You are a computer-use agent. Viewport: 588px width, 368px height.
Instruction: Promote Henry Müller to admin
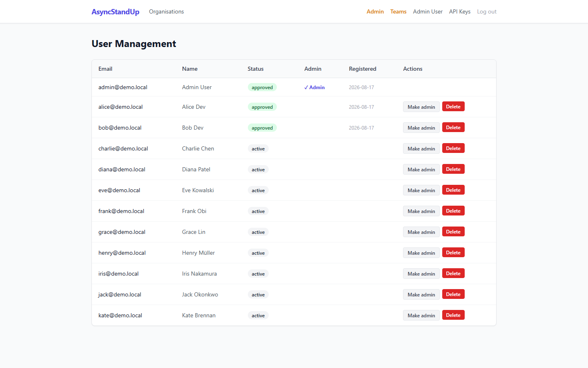point(421,253)
